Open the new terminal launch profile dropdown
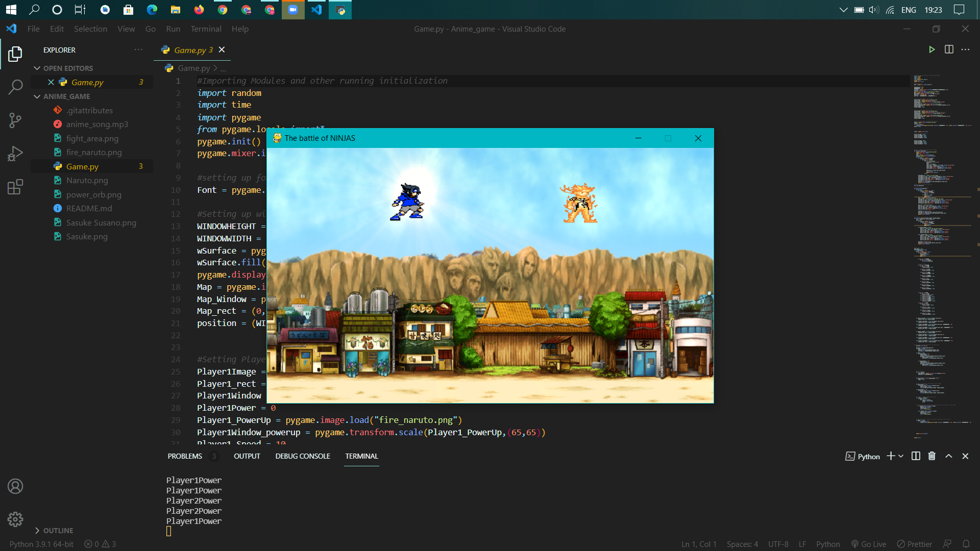Screen dimensions: 980x551 tap(901, 456)
